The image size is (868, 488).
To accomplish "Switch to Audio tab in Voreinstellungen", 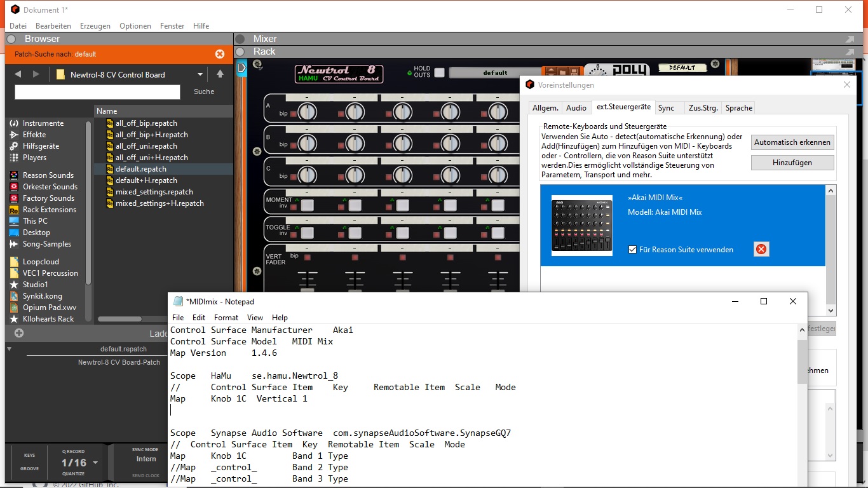I will [576, 108].
